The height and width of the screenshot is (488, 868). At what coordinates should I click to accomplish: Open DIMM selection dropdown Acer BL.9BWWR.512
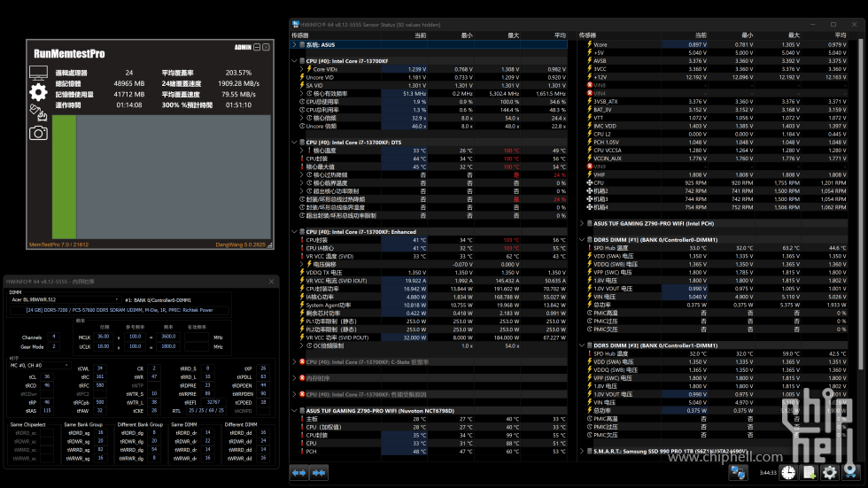[x=65, y=300]
